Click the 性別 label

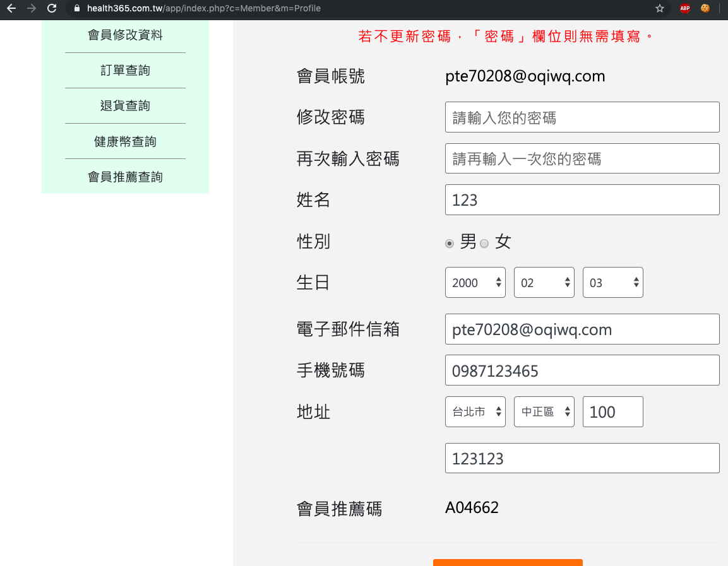click(x=313, y=241)
